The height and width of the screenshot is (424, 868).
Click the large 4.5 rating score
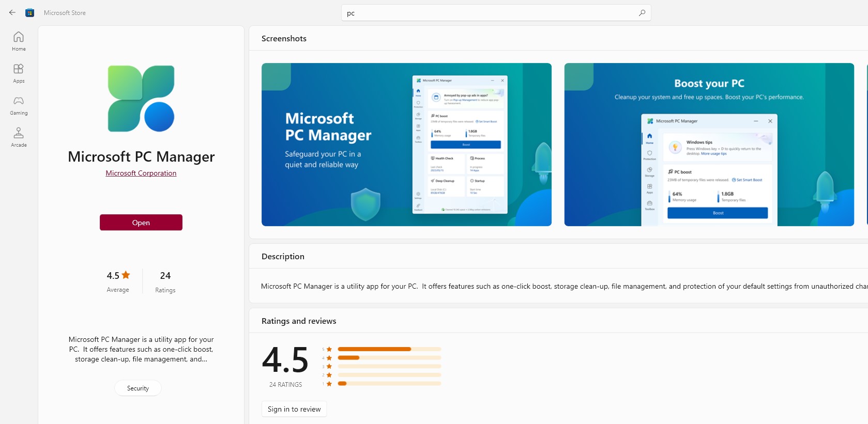285,360
